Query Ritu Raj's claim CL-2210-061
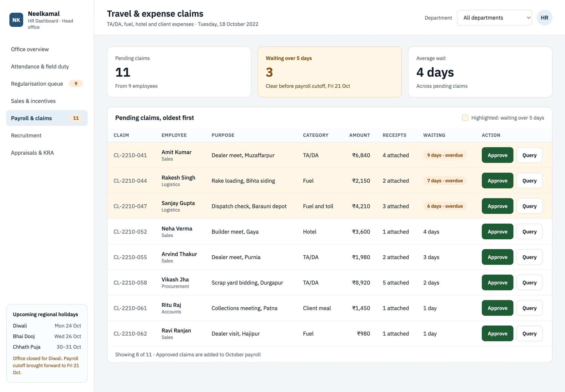565x392 pixels. 529,308
